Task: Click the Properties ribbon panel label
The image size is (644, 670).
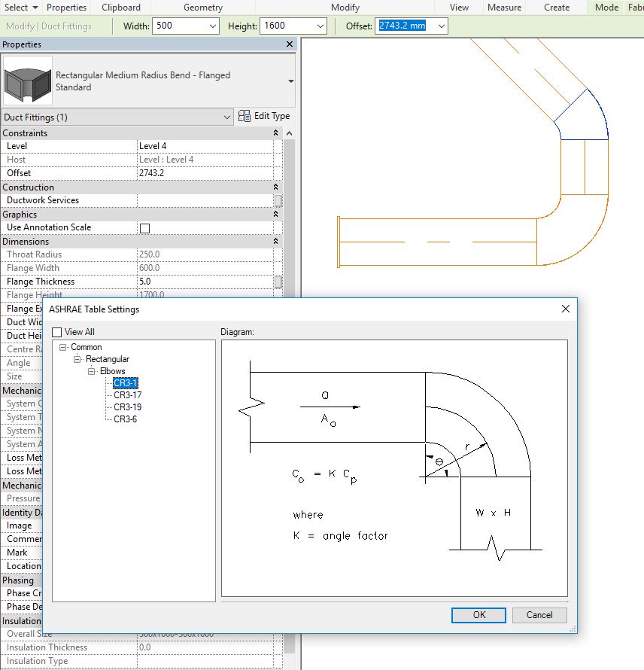Action: [66, 8]
